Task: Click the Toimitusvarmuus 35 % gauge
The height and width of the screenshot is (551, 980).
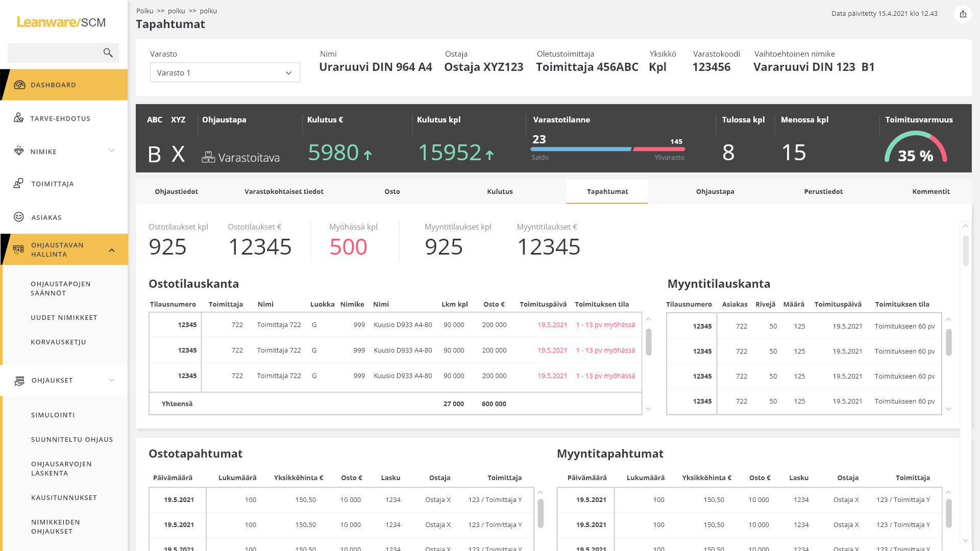Action: coord(916,147)
